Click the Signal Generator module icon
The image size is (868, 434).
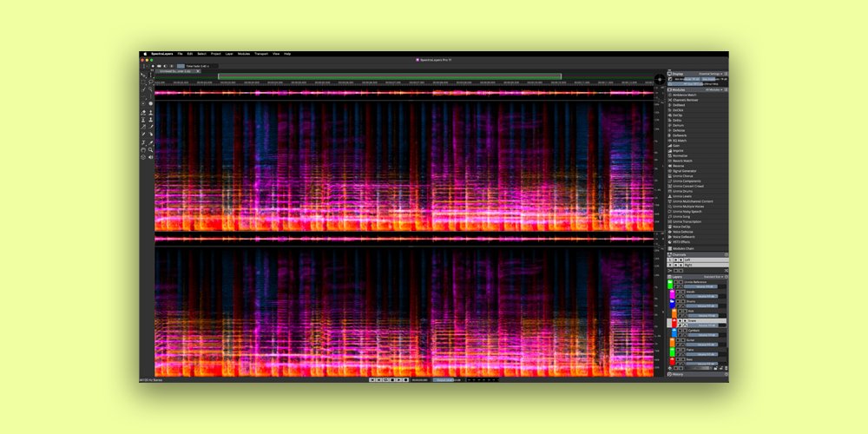670,170
